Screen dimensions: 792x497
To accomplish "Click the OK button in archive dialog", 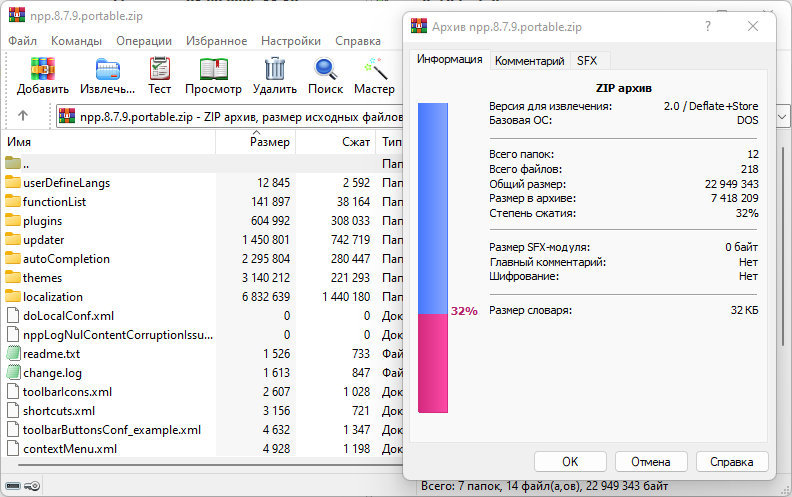I will click(x=570, y=461).
